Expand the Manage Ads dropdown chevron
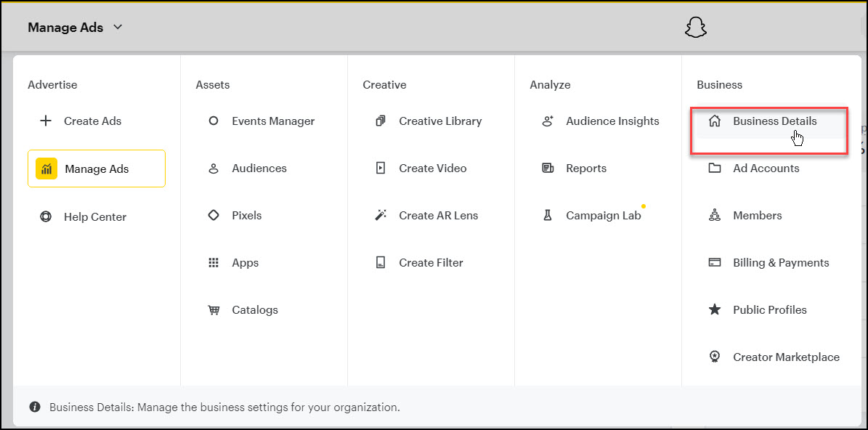Image resolution: width=868 pixels, height=430 pixels. (x=118, y=27)
